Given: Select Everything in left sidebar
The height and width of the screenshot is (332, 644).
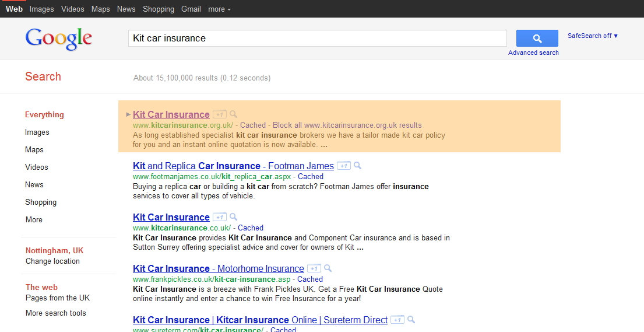Looking at the screenshot, I should (x=44, y=115).
